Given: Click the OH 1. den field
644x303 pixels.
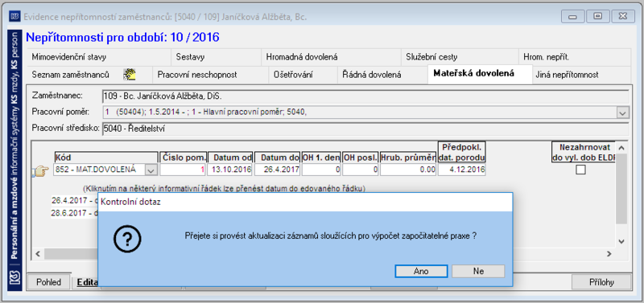Looking at the screenshot, I should (x=321, y=170).
